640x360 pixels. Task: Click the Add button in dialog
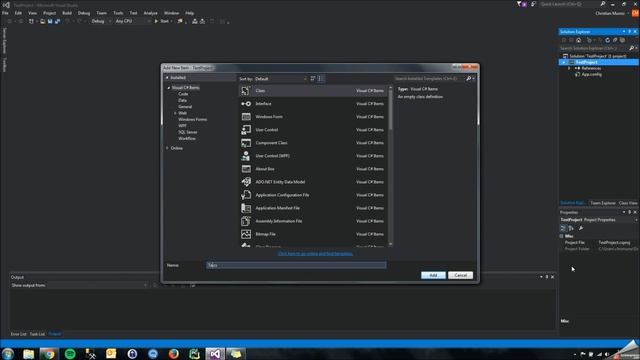click(433, 275)
